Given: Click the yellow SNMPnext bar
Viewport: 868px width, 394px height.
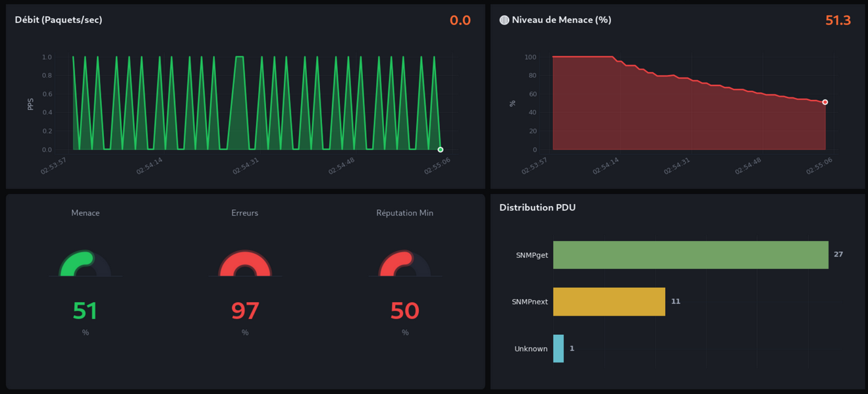Looking at the screenshot, I should click(609, 302).
